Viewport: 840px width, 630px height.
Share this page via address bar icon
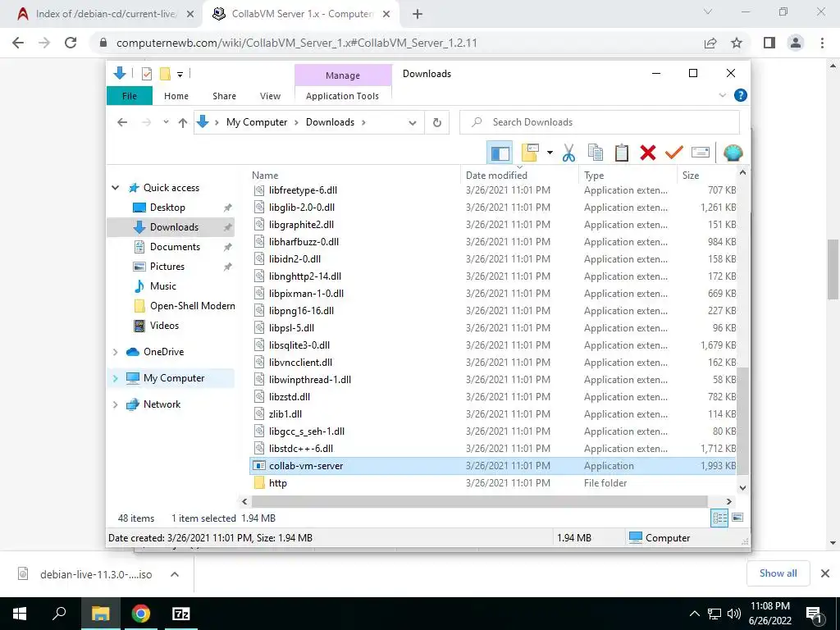[710, 43]
